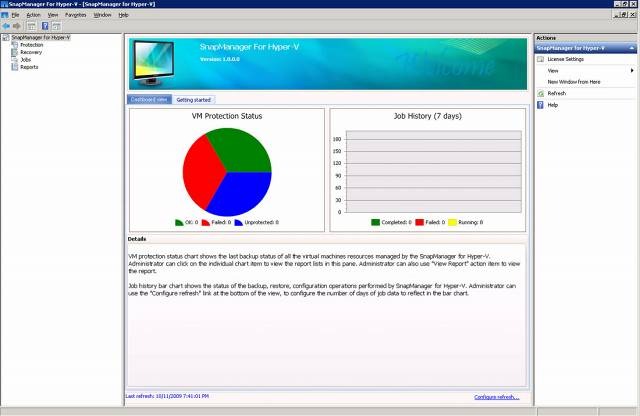Click the Forward arrow toolbar icon
Image resolution: width=640 pixels, height=416 pixels.
[17, 26]
